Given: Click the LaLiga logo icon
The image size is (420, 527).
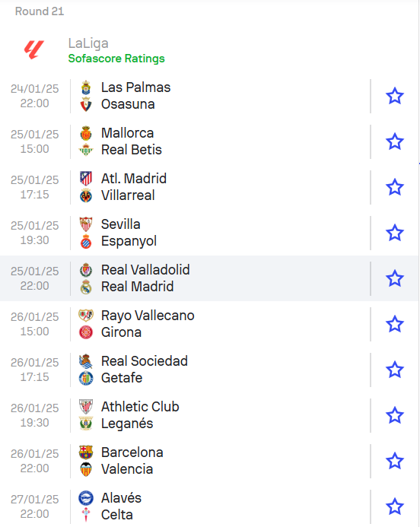Looking at the screenshot, I should coord(34,49).
